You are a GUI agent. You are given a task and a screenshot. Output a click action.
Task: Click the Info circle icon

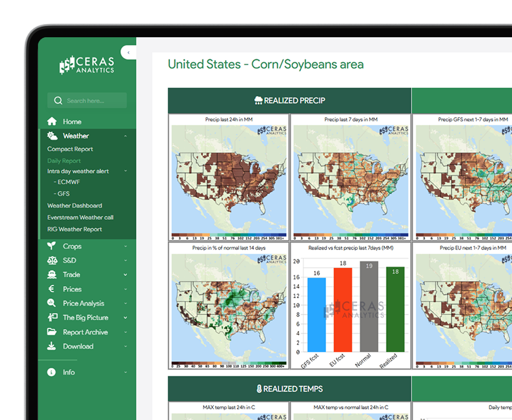51,372
